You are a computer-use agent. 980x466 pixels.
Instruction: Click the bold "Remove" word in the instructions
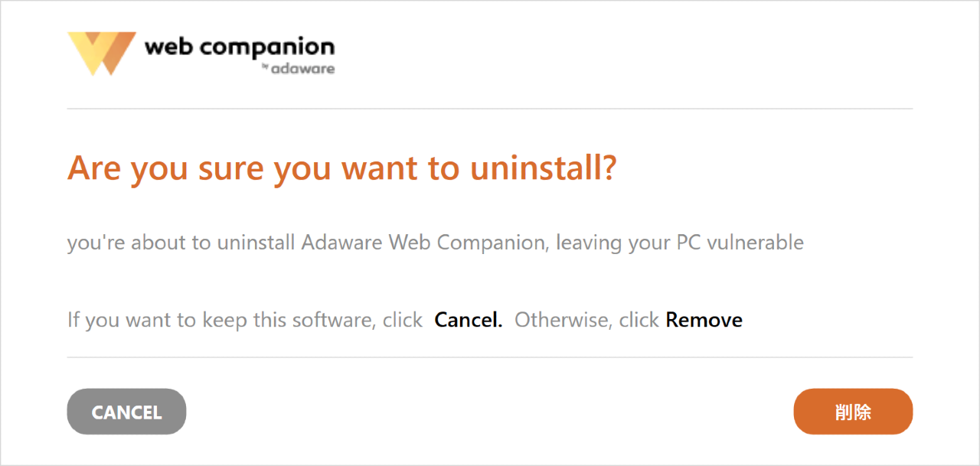click(x=704, y=319)
